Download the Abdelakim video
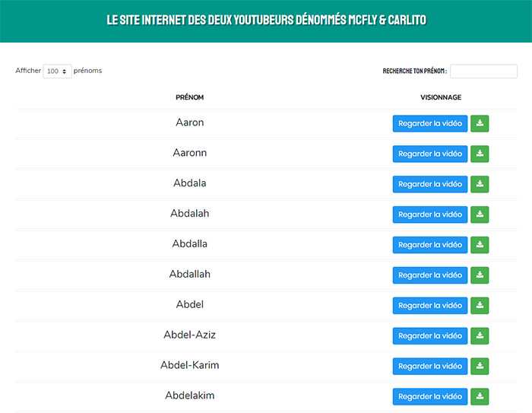 tap(480, 397)
